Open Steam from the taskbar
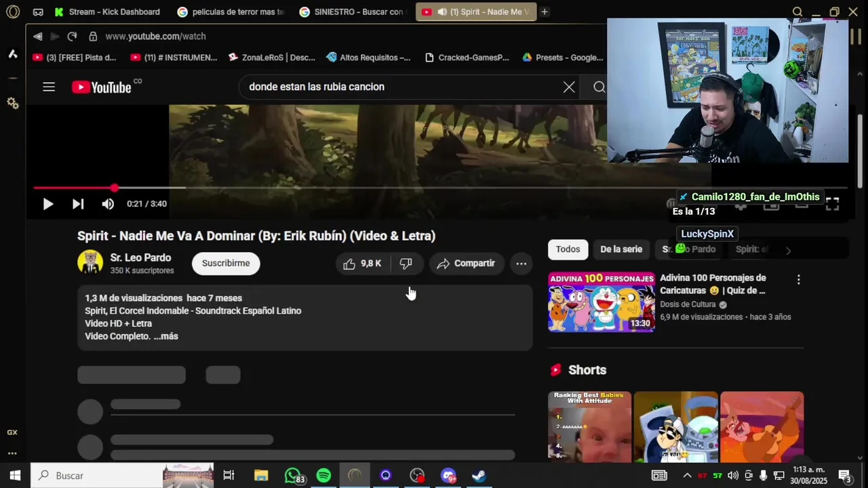 pyautogui.click(x=479, y=476)
